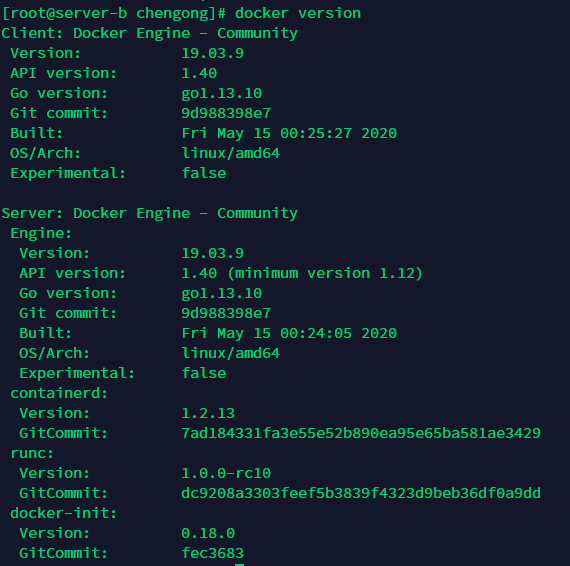Click the client Built date 00:25:27
This screenshot has width=570, height=566.
click(x=289, y=133)
